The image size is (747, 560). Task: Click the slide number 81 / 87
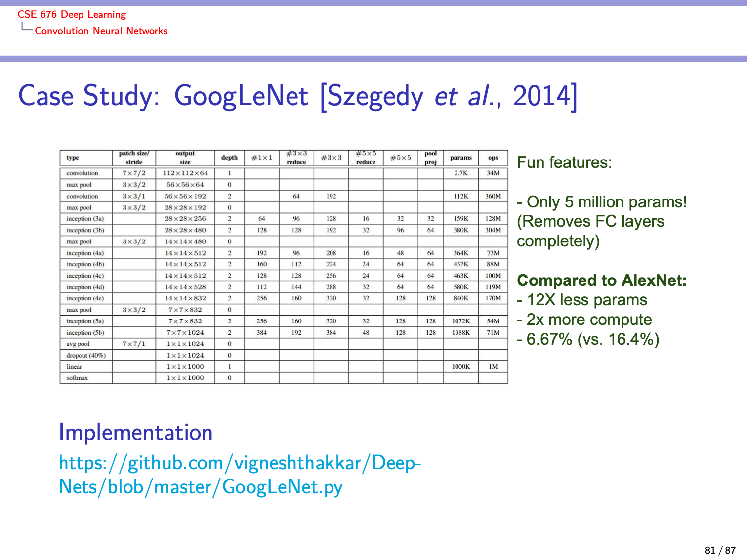tap(720, 550)
